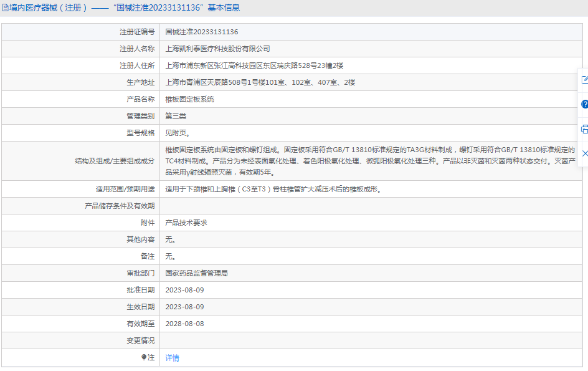Click the registrant address with 瑞庆路528号
588x371 pixels.
(254, 65)
